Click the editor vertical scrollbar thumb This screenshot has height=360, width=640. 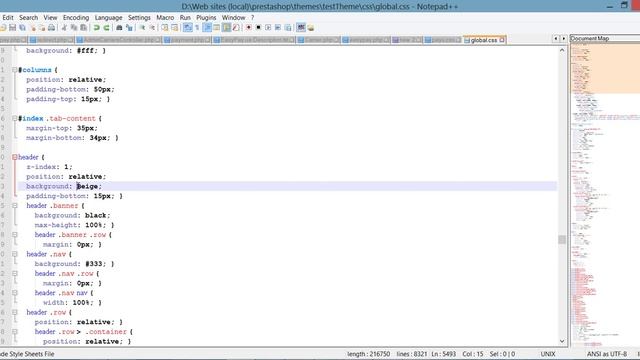[562, 239]
